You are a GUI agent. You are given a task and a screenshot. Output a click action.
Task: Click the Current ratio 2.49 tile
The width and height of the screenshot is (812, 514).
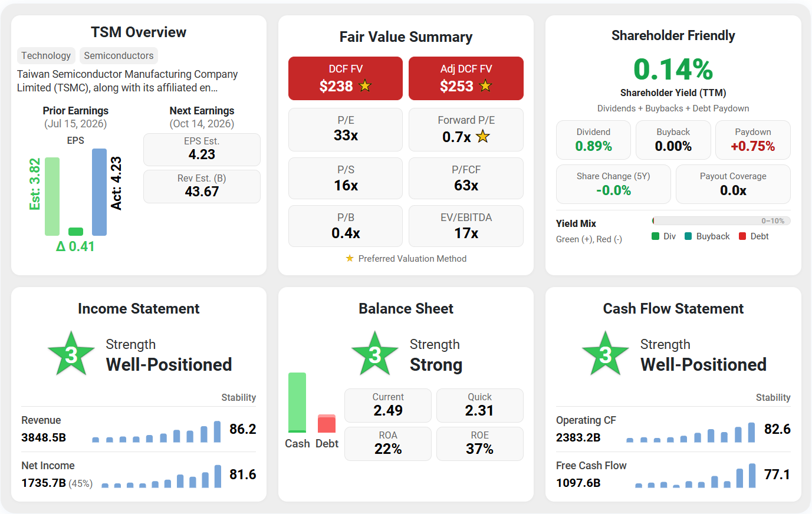[388, 406]
